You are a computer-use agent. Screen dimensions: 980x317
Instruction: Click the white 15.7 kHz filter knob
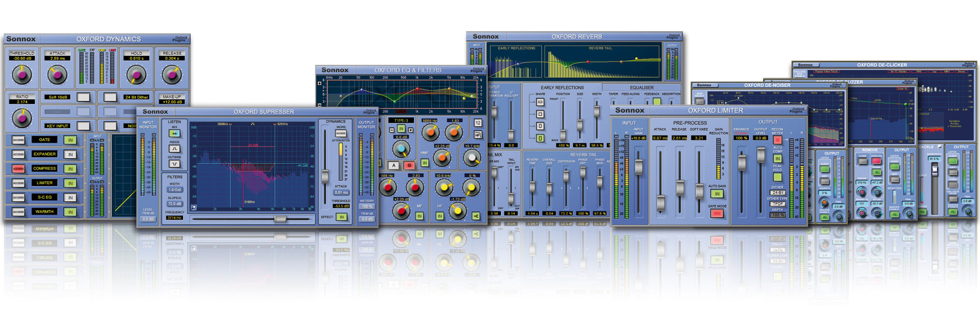point(471,158)
